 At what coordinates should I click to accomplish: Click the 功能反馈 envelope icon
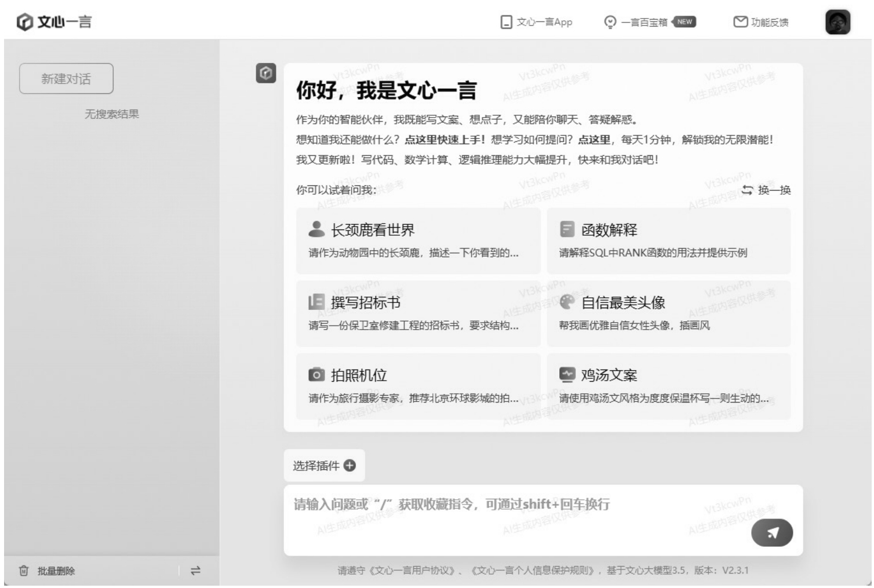740,22
